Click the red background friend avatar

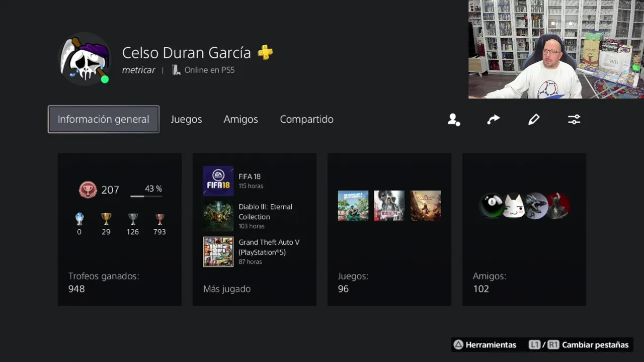(558, 206)
